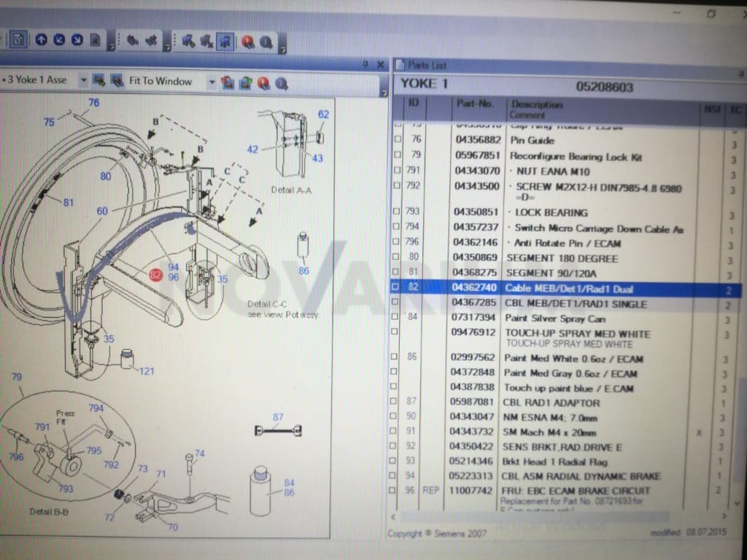Click callout 81 on the ring segment
Image resolution: width=747 pixels, height=560 pixels.
pos(68,203)
